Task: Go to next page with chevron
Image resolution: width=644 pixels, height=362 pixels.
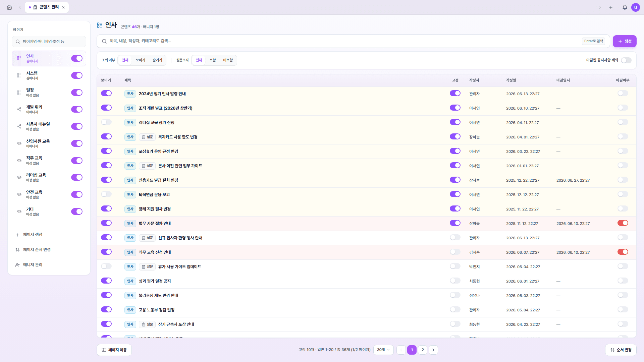Action: coord(433,350)
